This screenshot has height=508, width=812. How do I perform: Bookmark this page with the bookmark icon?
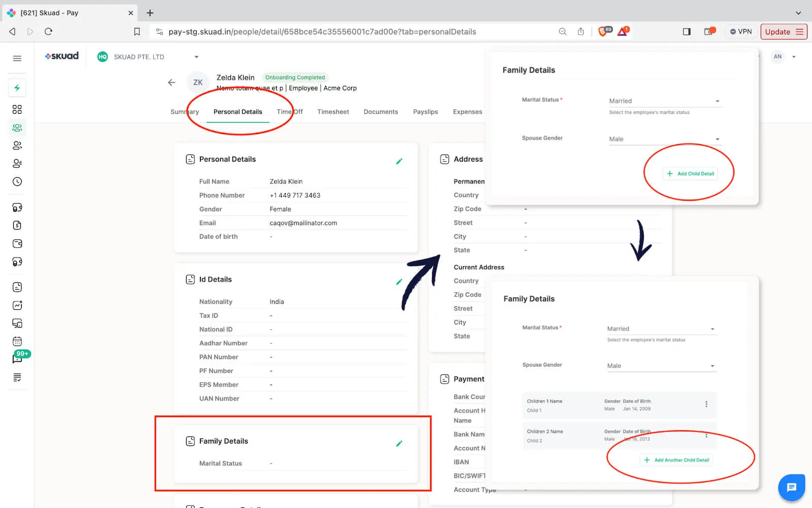tap(137, 31)
